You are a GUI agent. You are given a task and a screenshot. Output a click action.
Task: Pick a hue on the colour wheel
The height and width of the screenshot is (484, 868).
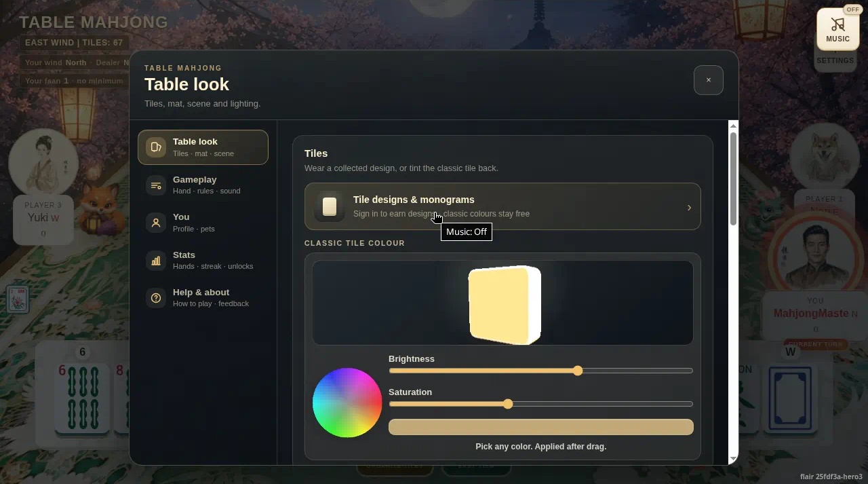(347, 403)
